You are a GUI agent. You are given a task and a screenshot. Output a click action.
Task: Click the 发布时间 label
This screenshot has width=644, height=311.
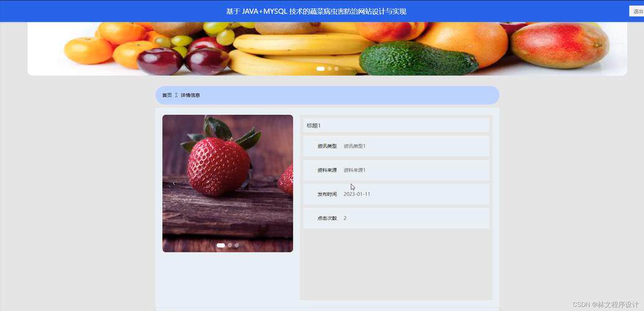[327, 194]
